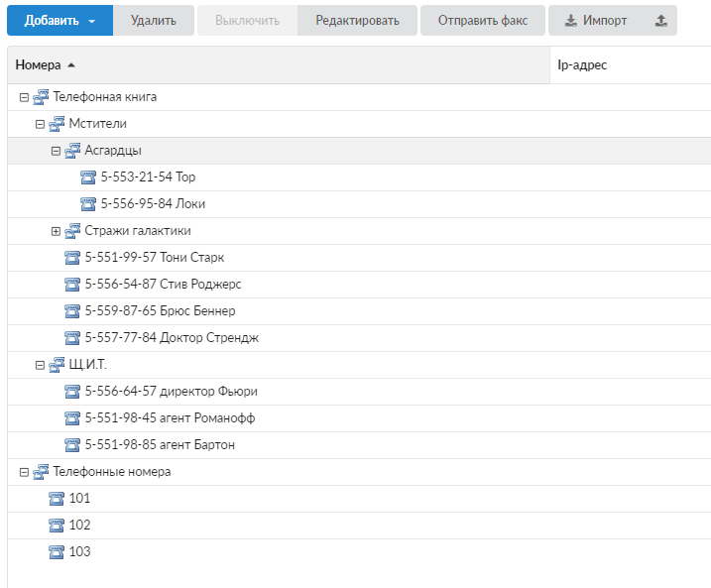Screen dimensions: 711x588
Task: Select the 5-557-77-84 Доктор Стрендж entry
Action: coord(172,337)
